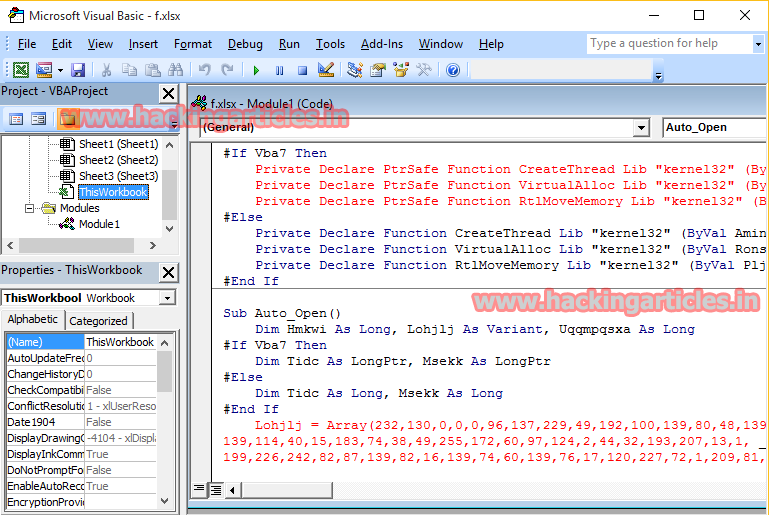Screen dimensions: 769x515
Task: Open the Debug menu
Action: 245,44
